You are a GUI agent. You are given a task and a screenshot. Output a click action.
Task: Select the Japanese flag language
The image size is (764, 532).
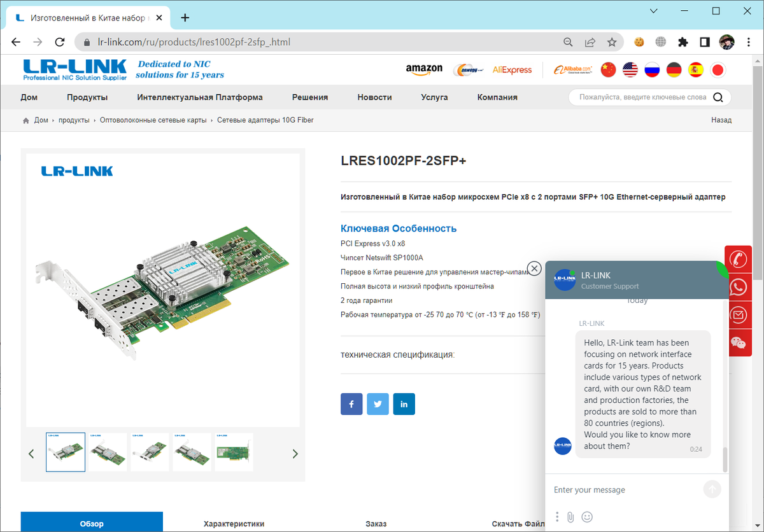coord(718,70)
